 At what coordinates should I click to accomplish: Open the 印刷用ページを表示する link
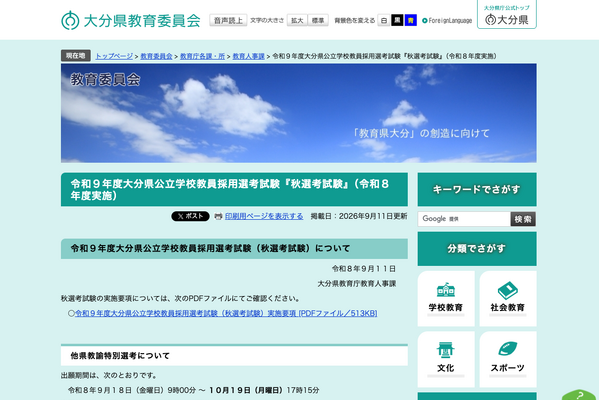(264, 216)
